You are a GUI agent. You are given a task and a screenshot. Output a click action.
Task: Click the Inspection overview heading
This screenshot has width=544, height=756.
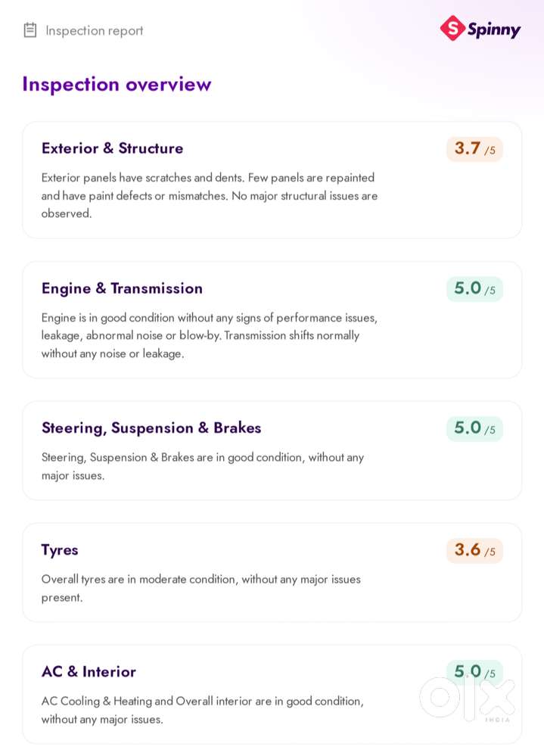point(117,84)
